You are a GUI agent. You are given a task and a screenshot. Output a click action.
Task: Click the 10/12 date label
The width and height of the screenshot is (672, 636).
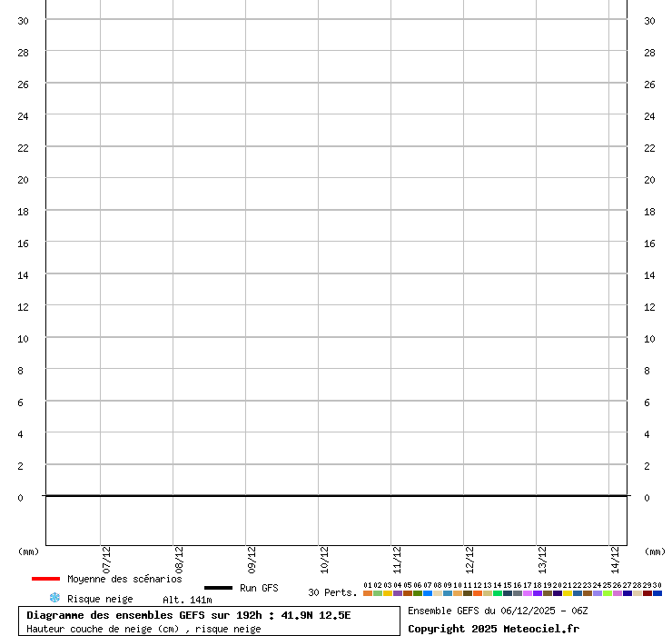tap(324, 557)
